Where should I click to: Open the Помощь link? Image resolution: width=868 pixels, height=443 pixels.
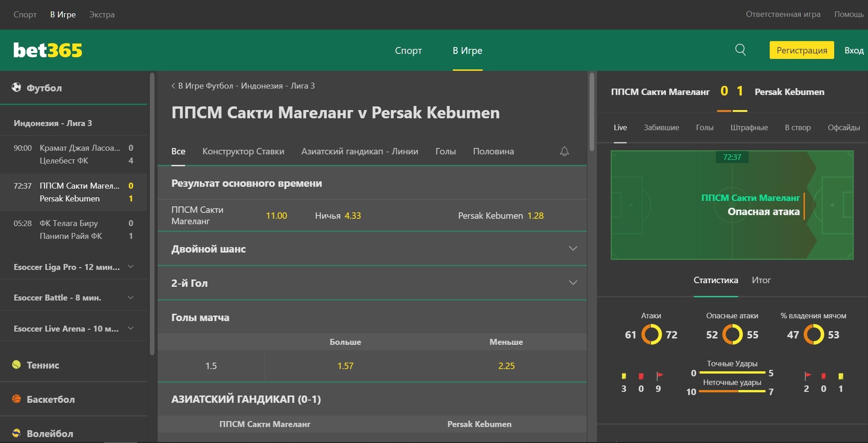click(x=849, y=14)
